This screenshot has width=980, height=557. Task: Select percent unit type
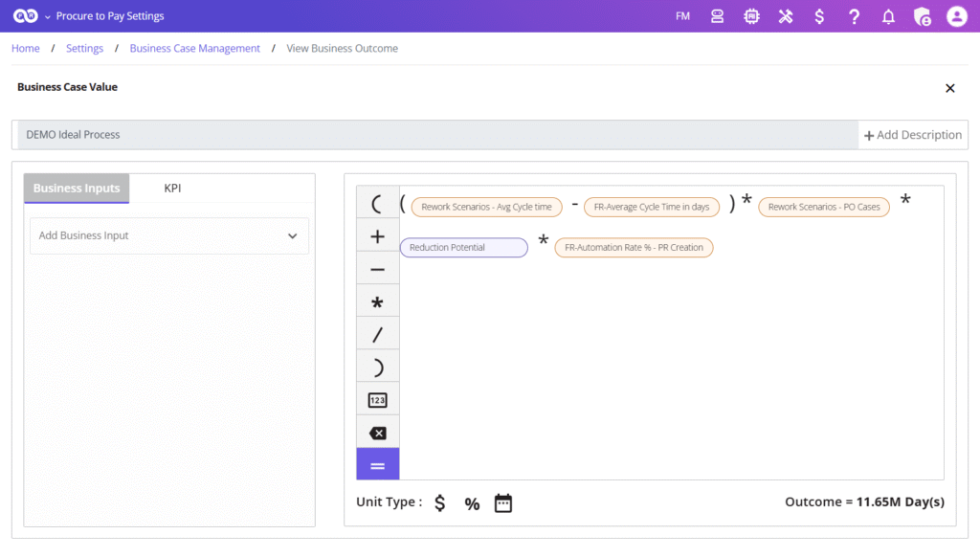472,503
